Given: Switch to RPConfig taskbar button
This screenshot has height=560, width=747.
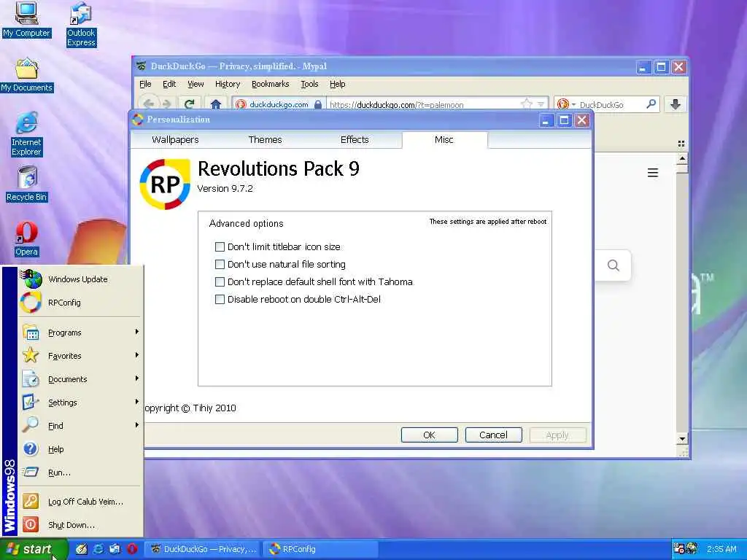Looking at the screenshot, I should [321, 549].
